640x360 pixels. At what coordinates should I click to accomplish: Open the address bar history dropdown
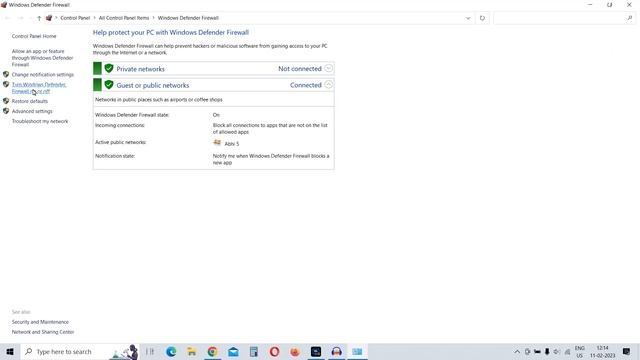[x=468, y=18]
